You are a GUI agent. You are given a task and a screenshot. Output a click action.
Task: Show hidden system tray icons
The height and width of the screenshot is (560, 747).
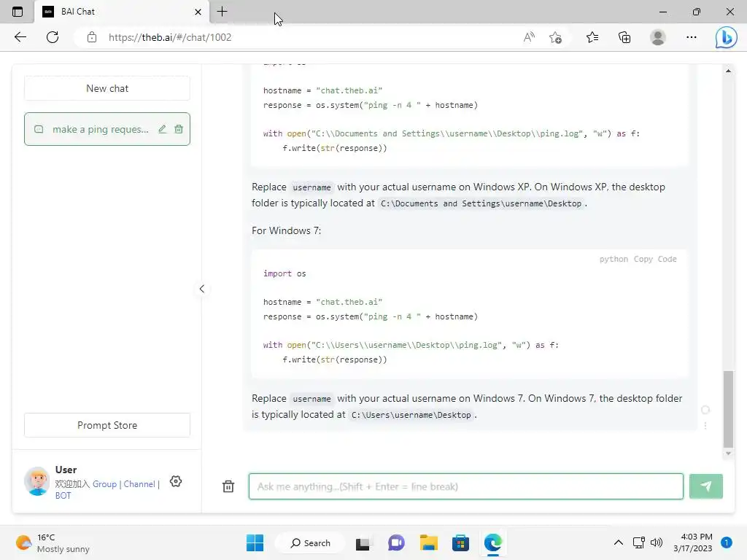point(619,542)
